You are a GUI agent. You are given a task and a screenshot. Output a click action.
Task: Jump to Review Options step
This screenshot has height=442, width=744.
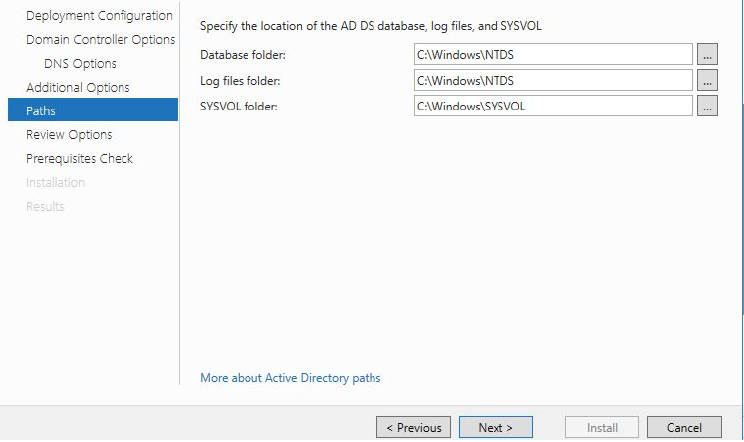point(69,135)
